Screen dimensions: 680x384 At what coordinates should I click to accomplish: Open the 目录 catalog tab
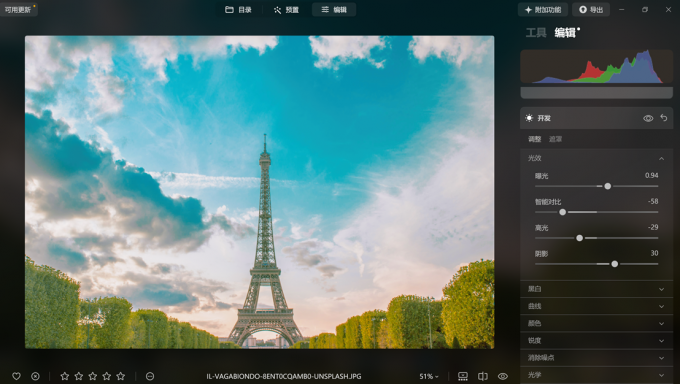(x=238, y=10)
